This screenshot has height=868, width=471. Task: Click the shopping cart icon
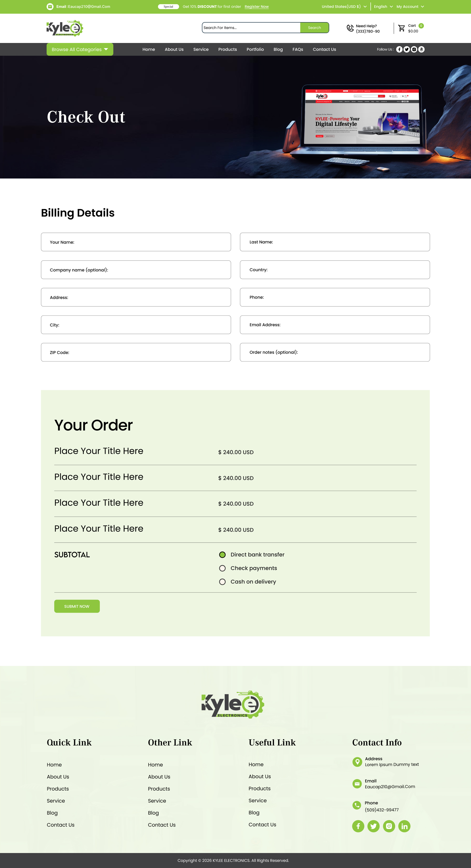pyautogui.click(x=401, y=28)
